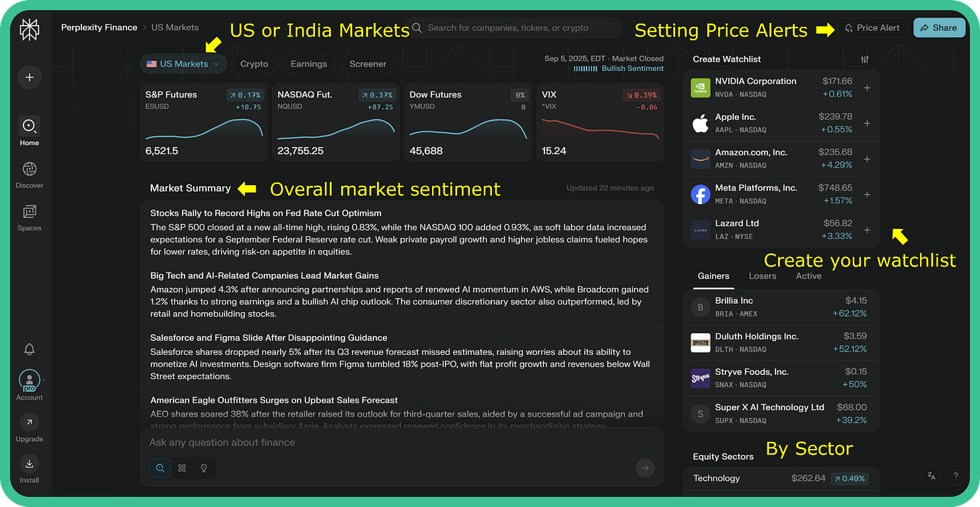Screen dimensions: 980x507
Task: Open Super X AI Technology Ltd row
Action: pyautogui.click(x=781, y=413)
